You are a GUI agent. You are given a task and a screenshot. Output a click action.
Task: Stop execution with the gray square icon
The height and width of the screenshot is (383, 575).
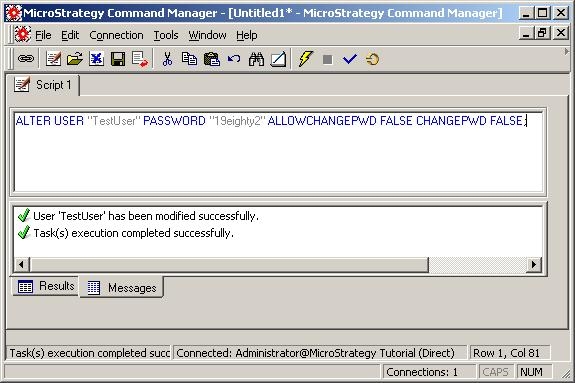coord(327,59)
